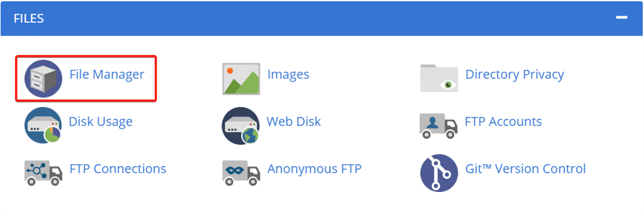
Task: Select the Anonymous FTP text link
Action: click(314, 169)
